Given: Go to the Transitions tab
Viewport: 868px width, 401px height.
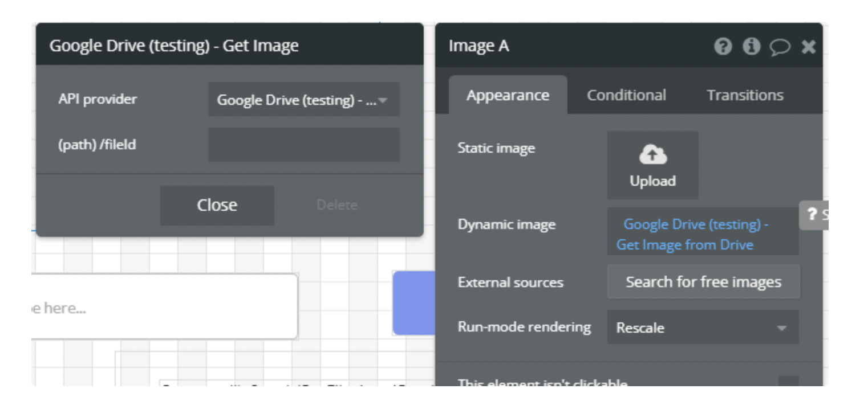Looking at the screenshot, I should click(x=745, y=95).
